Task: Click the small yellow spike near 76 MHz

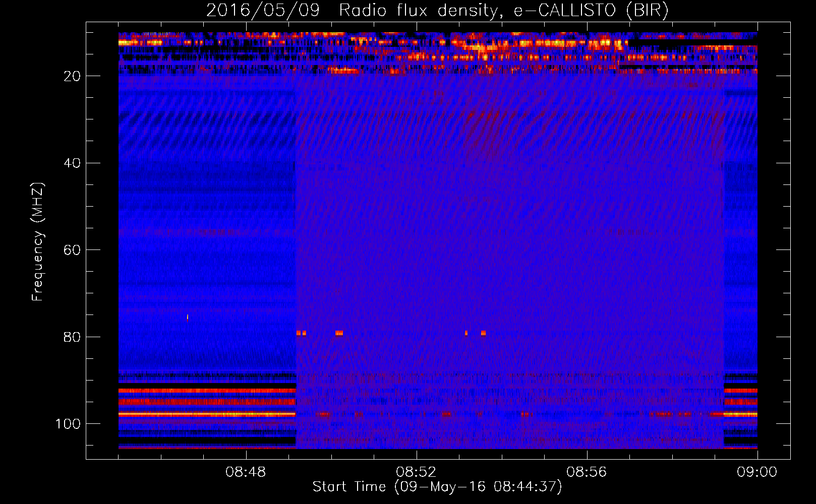Action: pos(188,317)
